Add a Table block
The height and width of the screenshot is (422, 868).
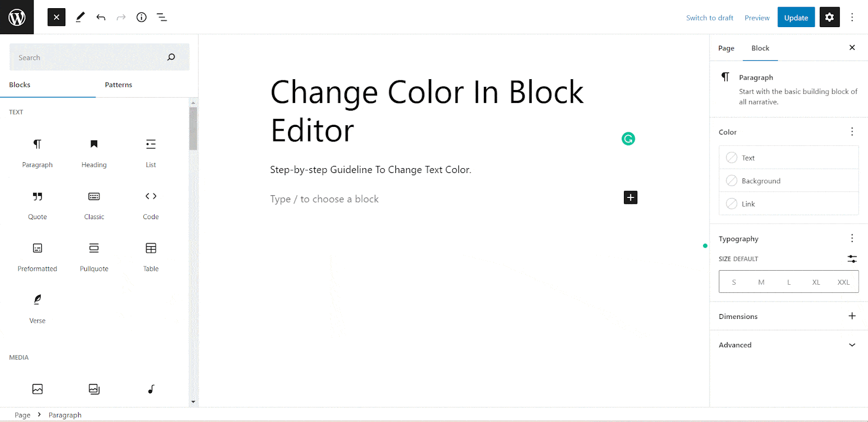pyautogui.click(x=150, y=257)
